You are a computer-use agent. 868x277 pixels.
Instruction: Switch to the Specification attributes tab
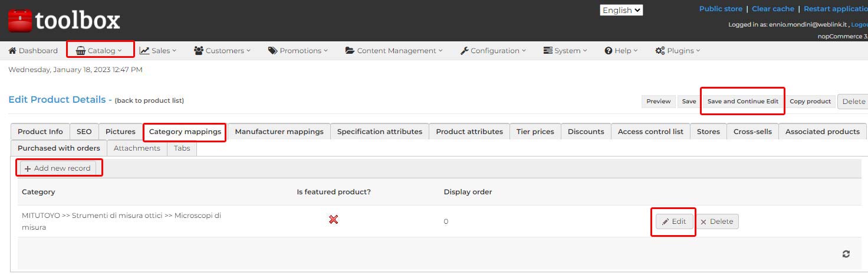click(380, 132)
